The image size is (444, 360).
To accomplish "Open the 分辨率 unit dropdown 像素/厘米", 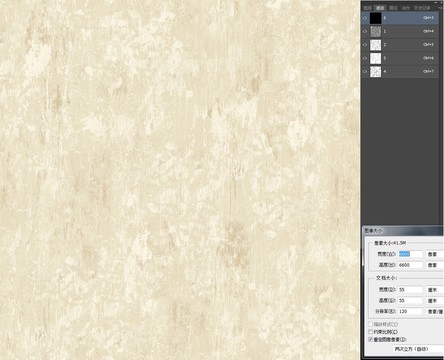I will pos(435,311).
